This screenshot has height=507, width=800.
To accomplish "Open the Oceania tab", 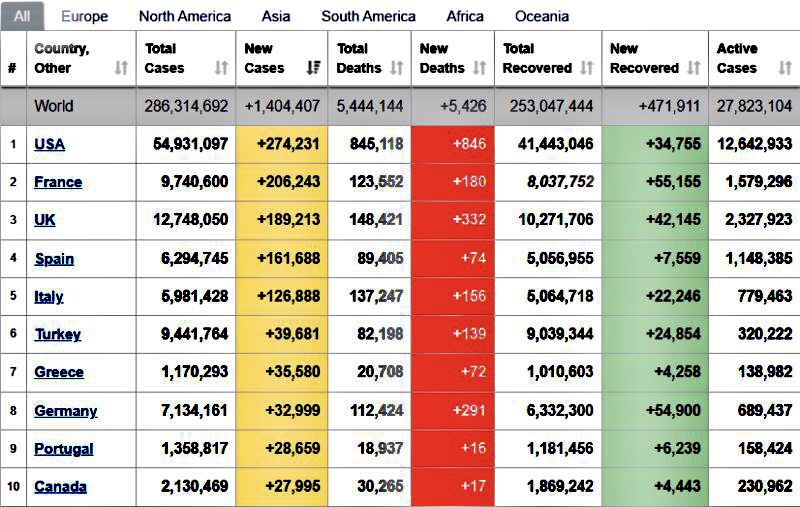I will [x=542, y=16].
